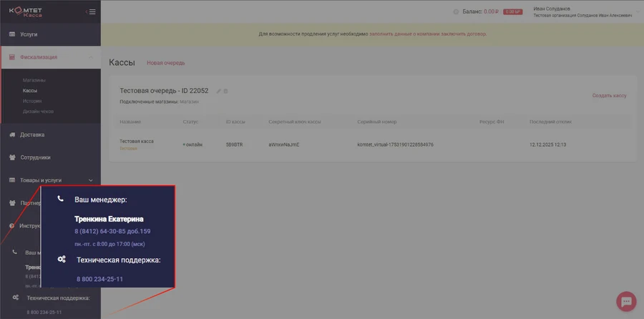Screen dimensions: 644x319
Task: Delete the test queue using the trash icon
Action: 226,91
